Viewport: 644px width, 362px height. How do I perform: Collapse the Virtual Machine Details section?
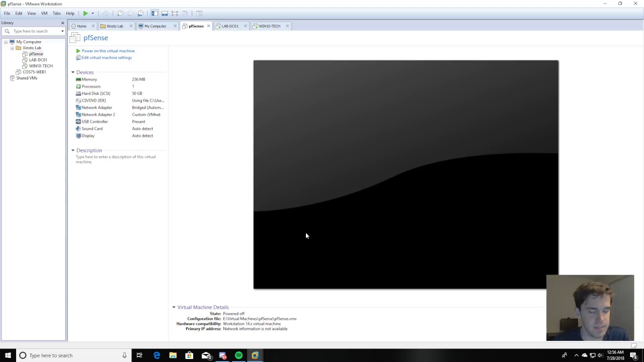pyautogui.click(x=174, y=307)
